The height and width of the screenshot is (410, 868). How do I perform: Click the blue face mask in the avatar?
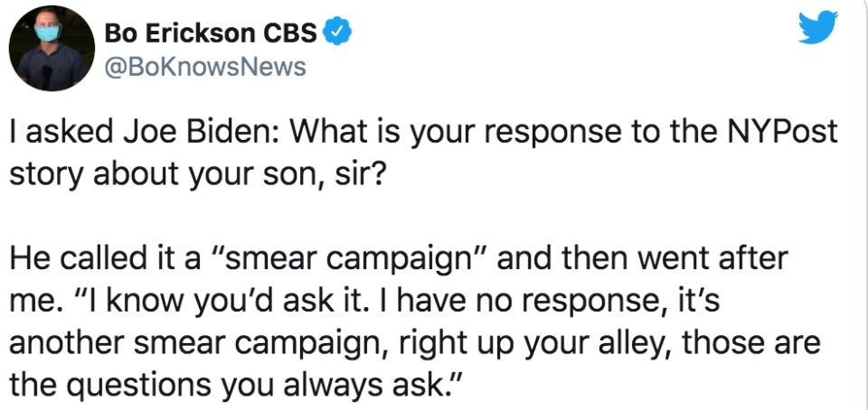point(48,33)
